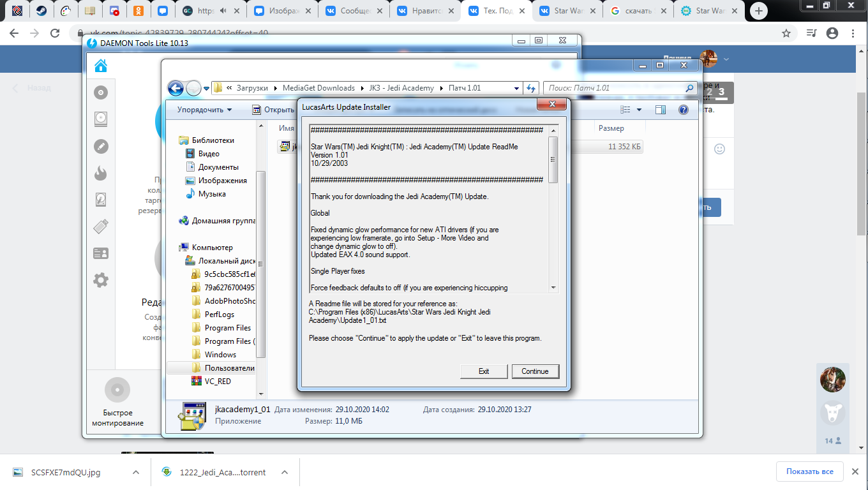Select Домашняя группа in the Explorer tree
Screen dimensions: 868x490
pyautogui.click(x=217, y=221)
